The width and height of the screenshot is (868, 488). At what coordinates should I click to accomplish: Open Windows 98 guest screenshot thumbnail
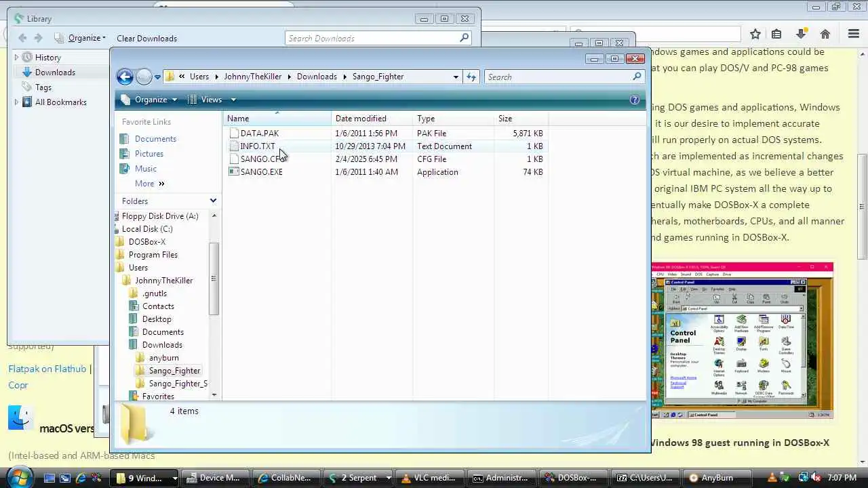[x=742, y=341]
